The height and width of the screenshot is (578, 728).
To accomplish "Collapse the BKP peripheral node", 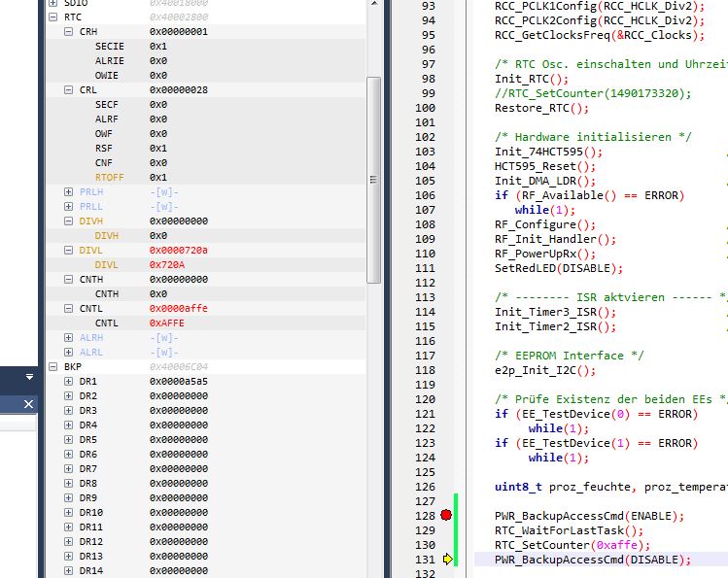I will (52, 367).
